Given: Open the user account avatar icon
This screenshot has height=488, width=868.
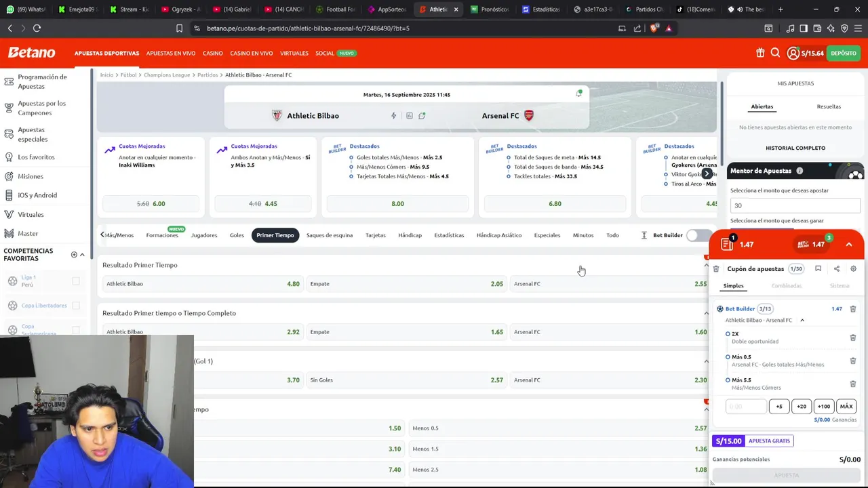Looking at the screenshot, I should (793, 53).
